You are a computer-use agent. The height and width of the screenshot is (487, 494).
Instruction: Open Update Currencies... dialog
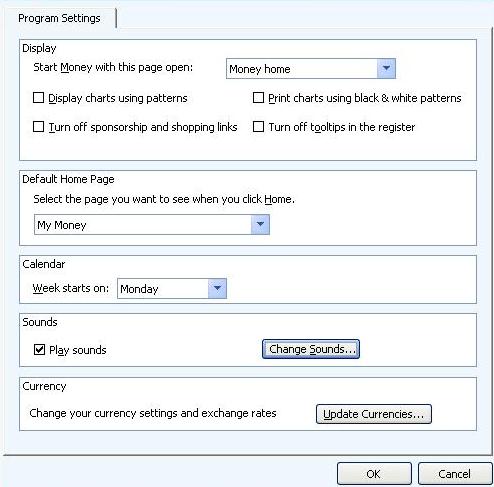click(374, 414)
